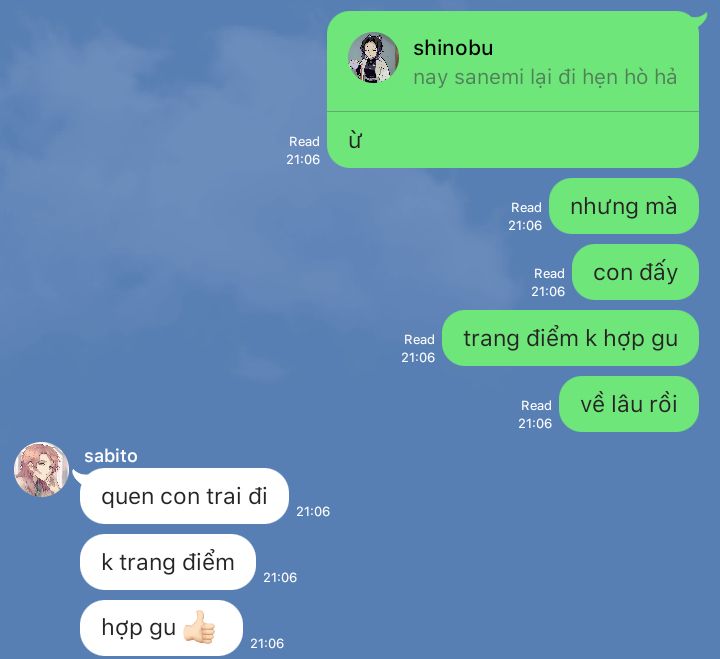This screenshot has width=720, height=659.
Task: Tap the 'quen con trai đi' bubble
Action: tap(184, 496)
